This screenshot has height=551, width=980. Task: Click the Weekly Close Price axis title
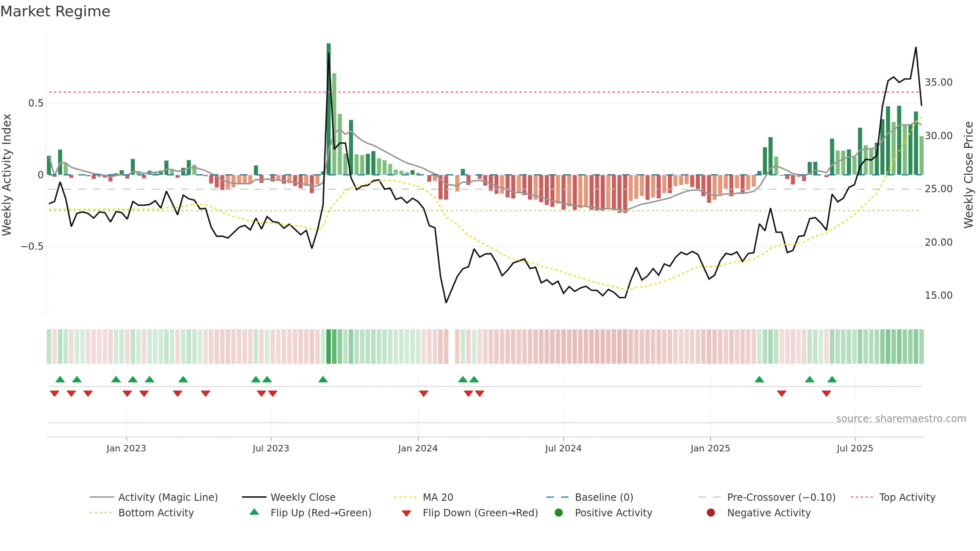click(x=969, y=175)
